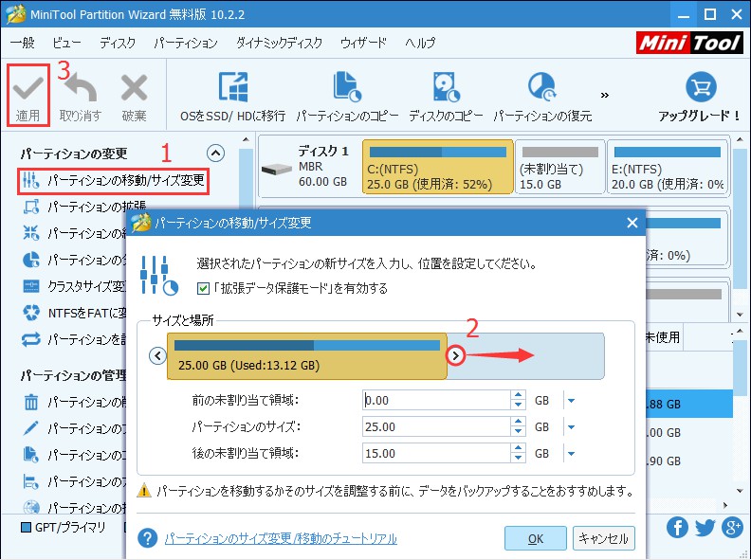Click the two-arrows loop sidebar icon
Screen dimensions: 751x560
(31, 339)
